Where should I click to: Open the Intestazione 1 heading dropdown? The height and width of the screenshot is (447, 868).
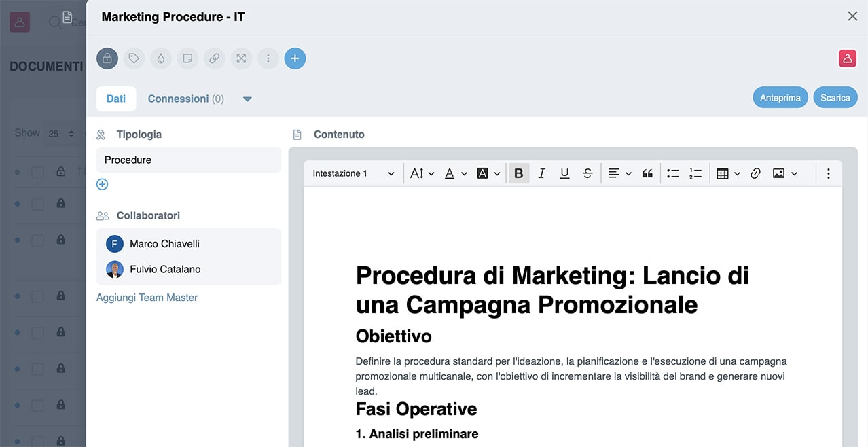[353, 174]
